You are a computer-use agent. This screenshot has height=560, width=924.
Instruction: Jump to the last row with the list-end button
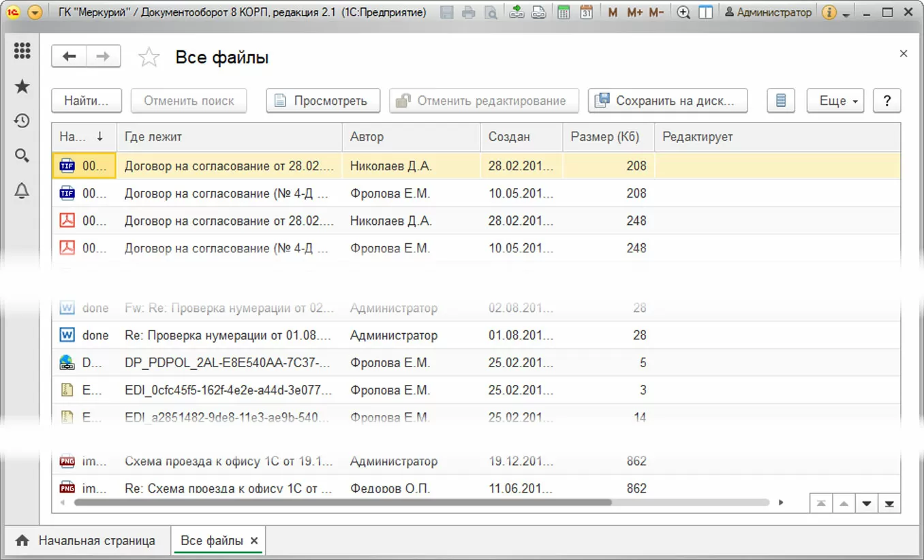click(x=889, y=503)
